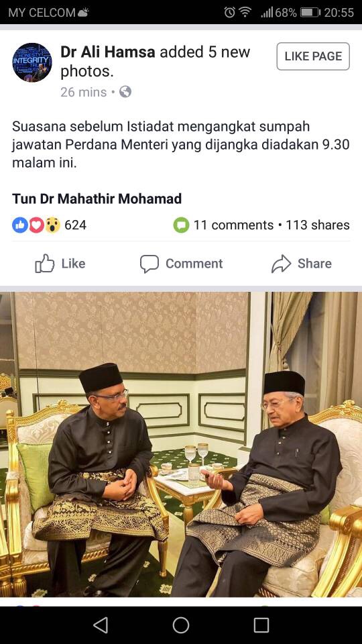Tap the public globe privacy icon

(125, 92)
